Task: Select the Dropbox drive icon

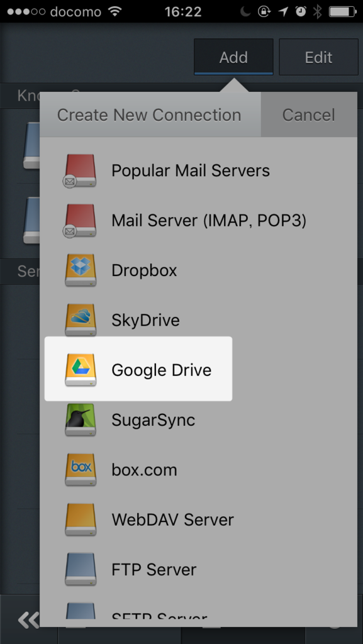Action: point(81,270)
